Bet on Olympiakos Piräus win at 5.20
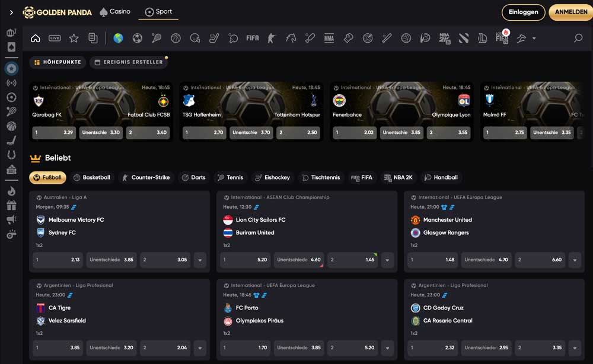 coord(352,348)
